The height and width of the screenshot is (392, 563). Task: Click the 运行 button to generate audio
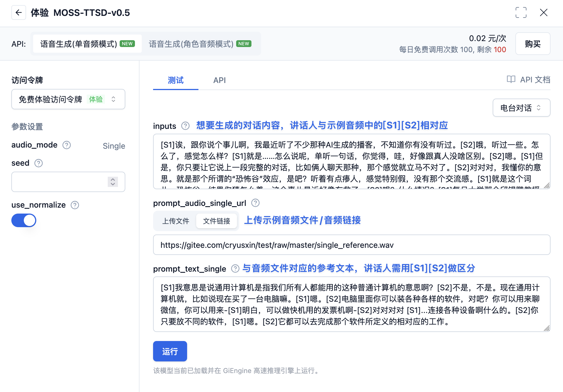[170, 351]
